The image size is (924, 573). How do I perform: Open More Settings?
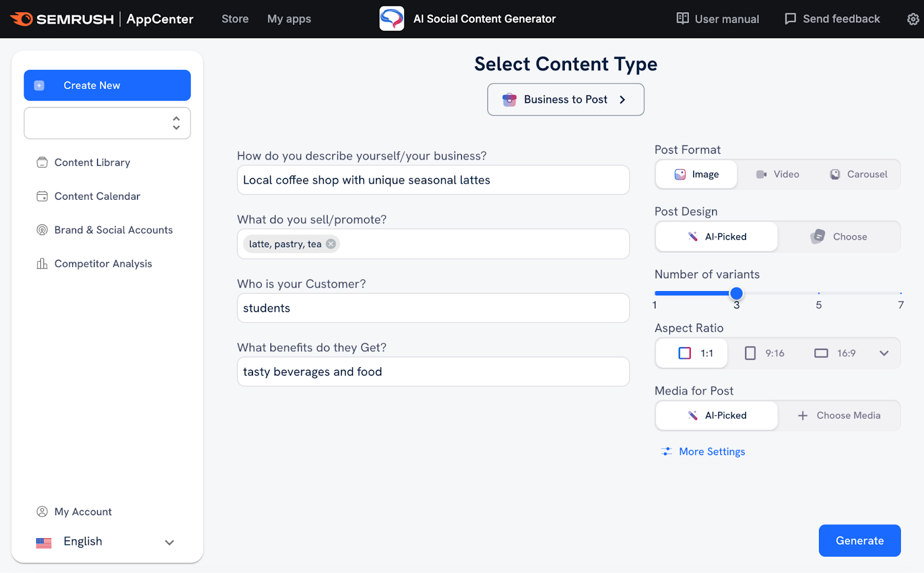point(712,451)
